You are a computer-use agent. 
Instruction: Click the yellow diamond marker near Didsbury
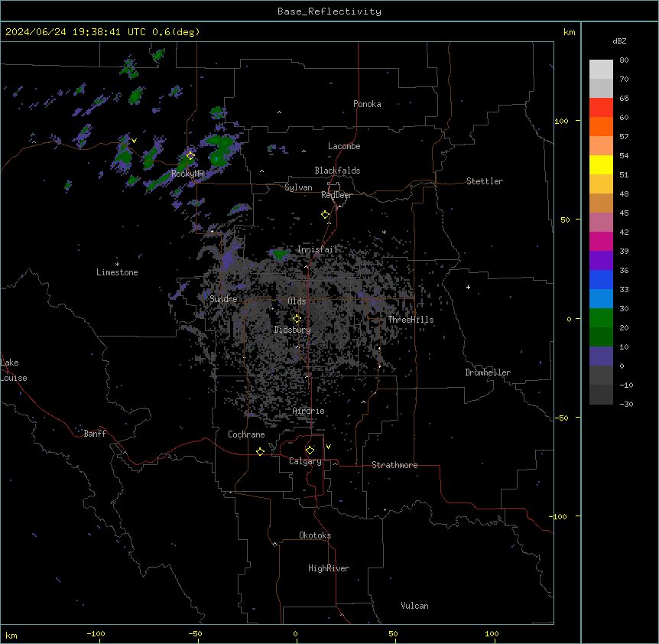click(x=297, y=318)
